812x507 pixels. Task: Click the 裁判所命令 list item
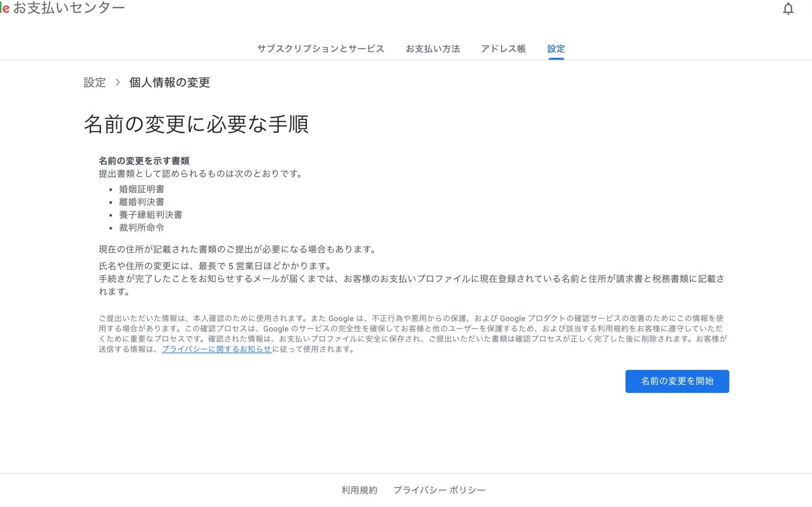click(x=142, y=228)
